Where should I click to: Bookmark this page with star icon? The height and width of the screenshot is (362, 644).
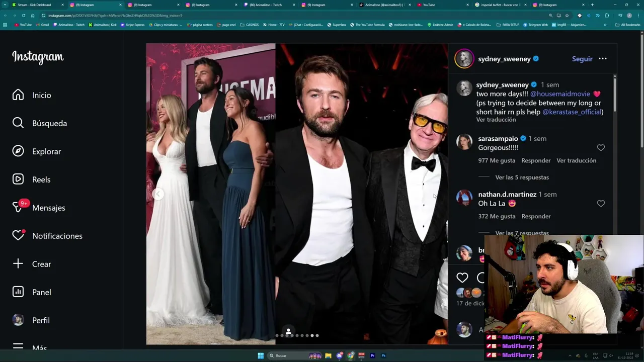click(567, 16)
